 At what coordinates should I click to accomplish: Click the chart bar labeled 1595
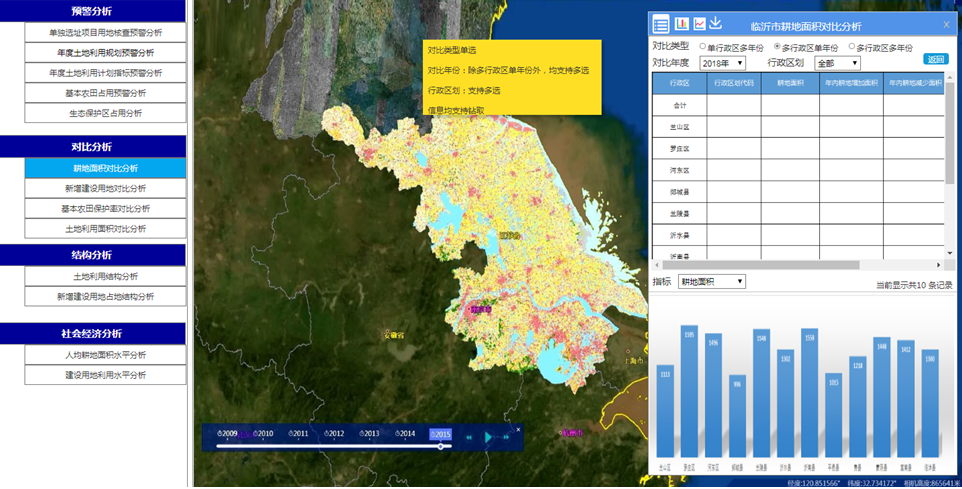click(689, 391)
